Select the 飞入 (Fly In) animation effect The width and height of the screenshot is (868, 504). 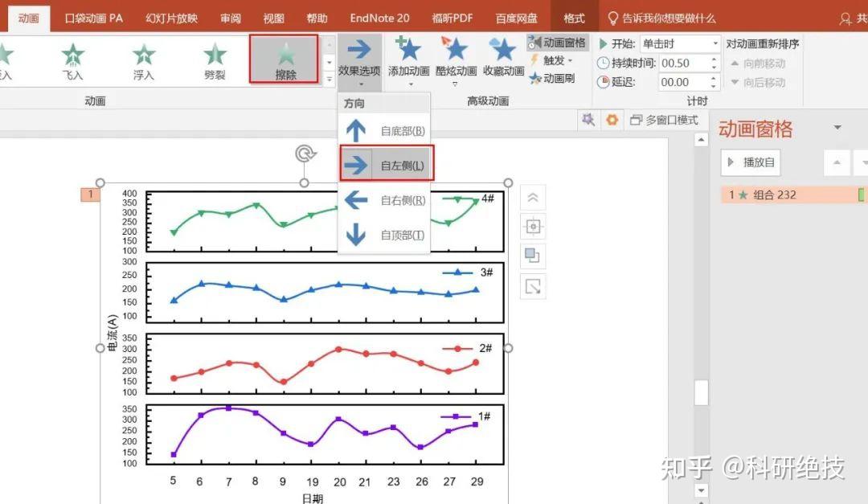point(72,60)
